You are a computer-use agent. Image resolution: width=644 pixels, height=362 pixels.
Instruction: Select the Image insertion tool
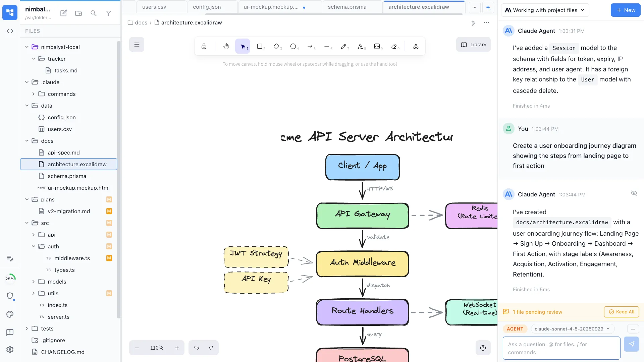click(x=378, y=46)
